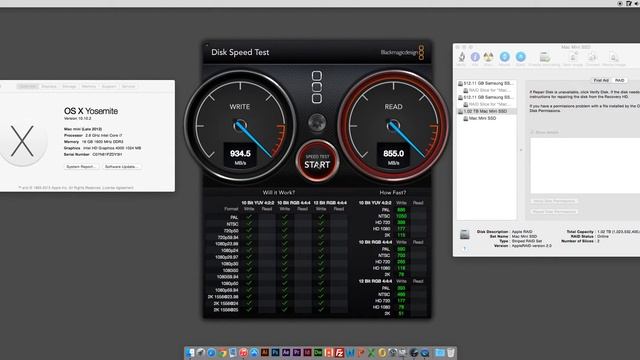This screenshot has height=360, width=640.
Task: Click Convert in Disk Utility toolbar
Action: pyautogui.click(x=593, y=59)
